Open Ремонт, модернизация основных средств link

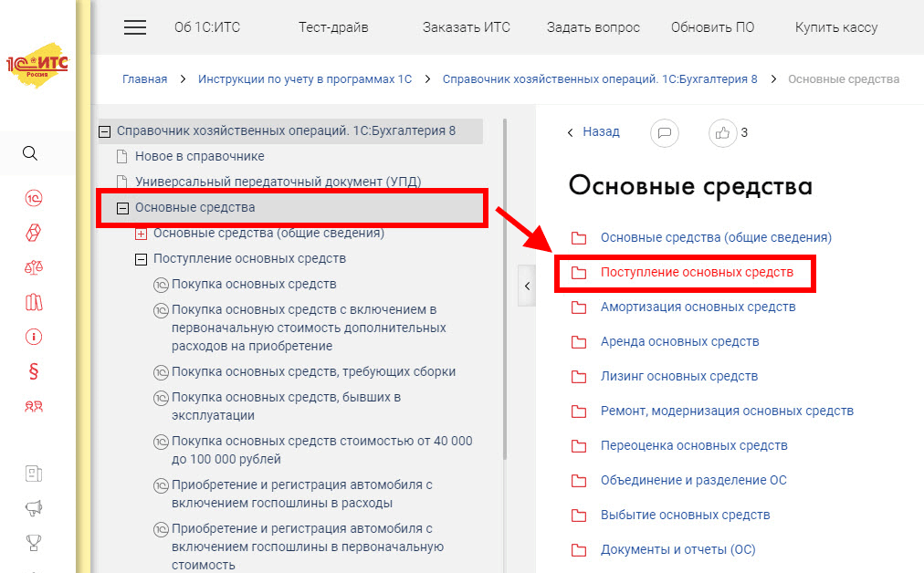pyautogui.click(x=727, y=412)
